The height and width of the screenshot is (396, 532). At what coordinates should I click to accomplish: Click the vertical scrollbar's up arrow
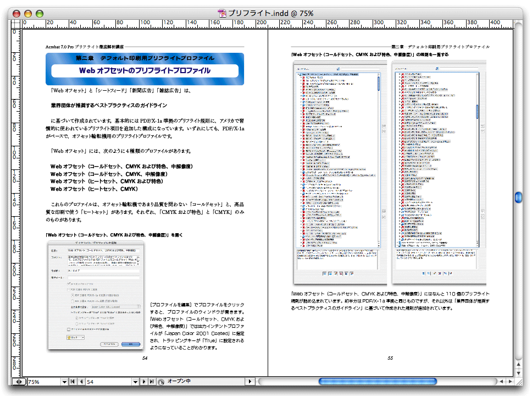pos(518,365)
